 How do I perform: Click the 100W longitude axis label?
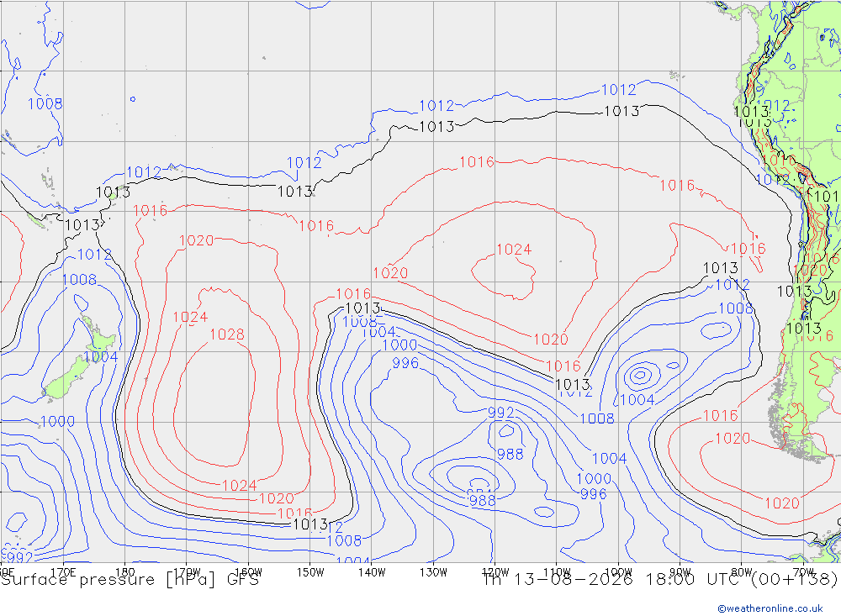point(618,572)
